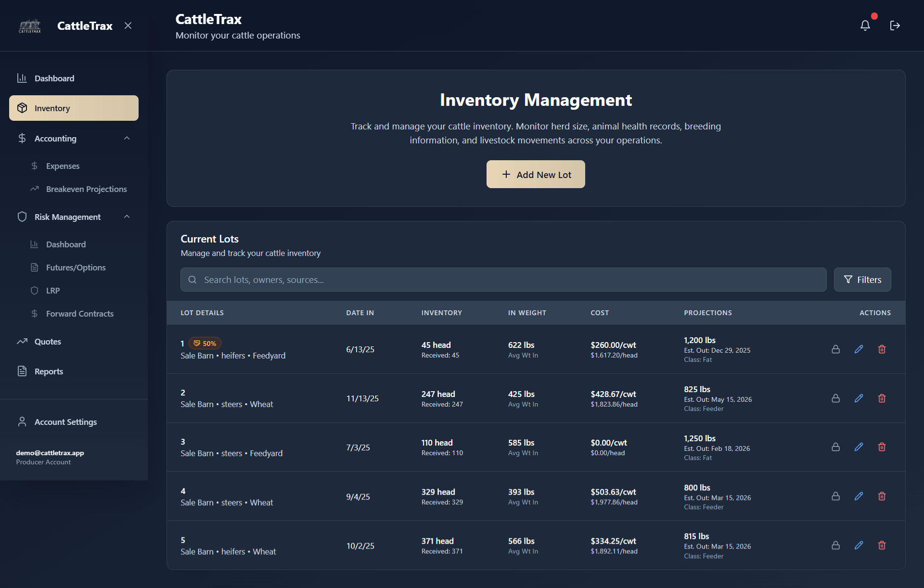Toggle lock for lot 4
The height and width of the screenshot is (588, 924).
point(835,496)
